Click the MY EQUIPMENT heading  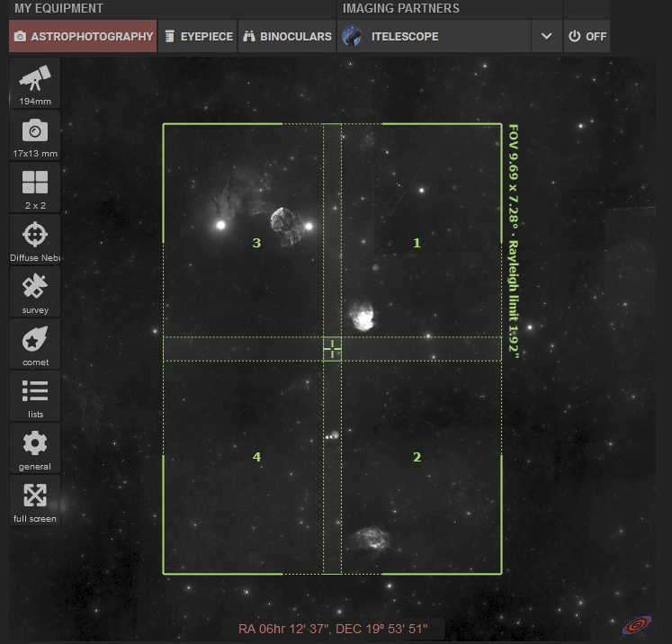pyautogui.click(x=58, y=8)
